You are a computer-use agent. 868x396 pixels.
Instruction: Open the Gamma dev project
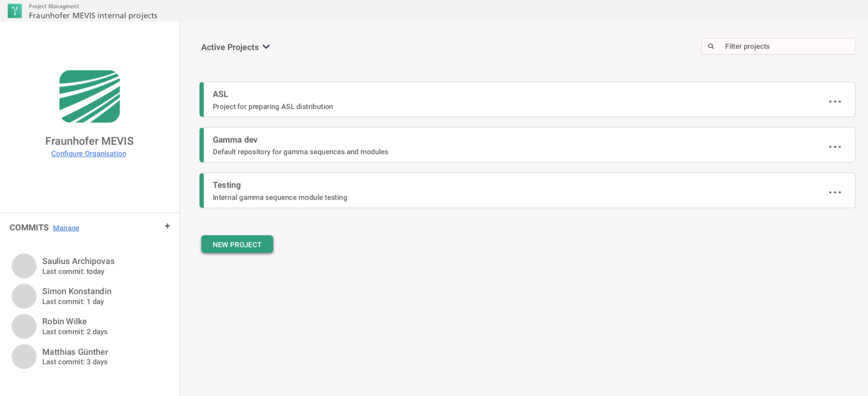[x=474, y=145]
